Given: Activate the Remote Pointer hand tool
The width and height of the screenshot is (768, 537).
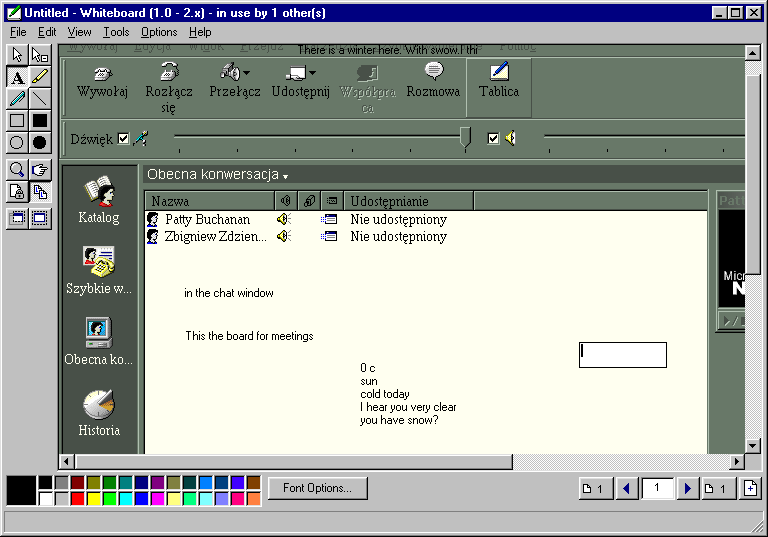Looking at the screenshot, I should (40, 170).
